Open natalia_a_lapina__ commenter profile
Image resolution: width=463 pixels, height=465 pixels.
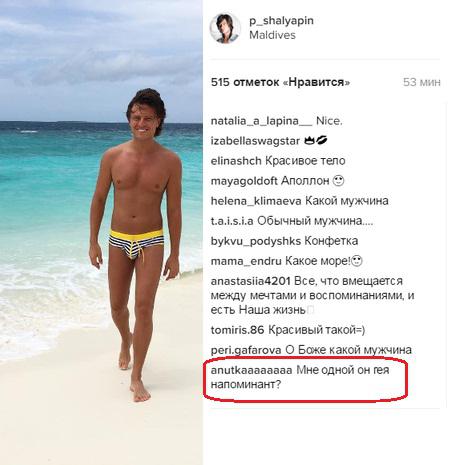[261, 121]
